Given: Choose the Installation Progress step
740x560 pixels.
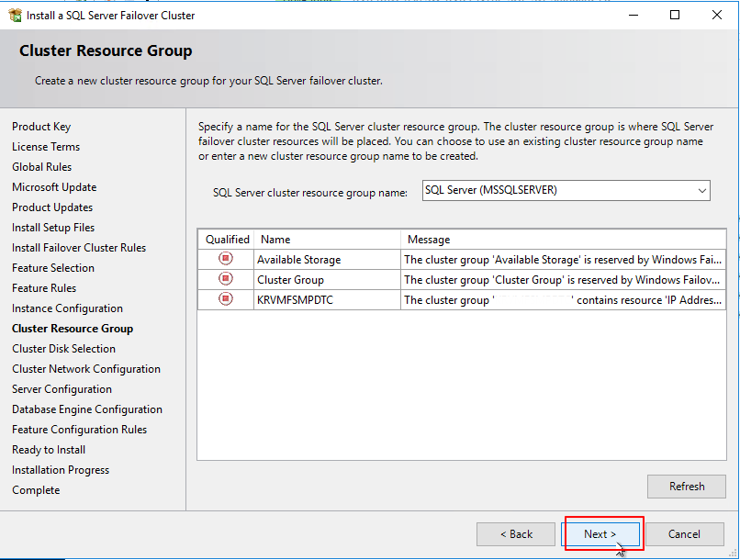Looking at the screenshot, I should click(61, 470).
